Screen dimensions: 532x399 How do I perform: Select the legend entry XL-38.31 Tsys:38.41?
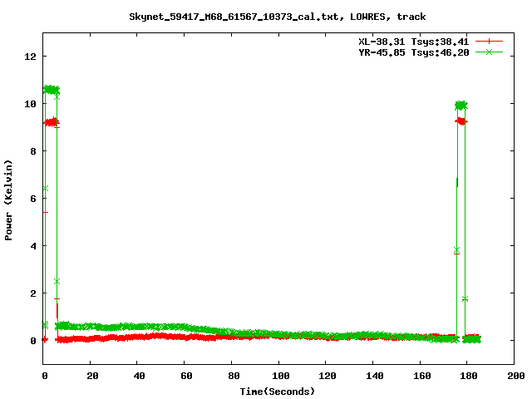pyautogui.click(x=414, y=42)
